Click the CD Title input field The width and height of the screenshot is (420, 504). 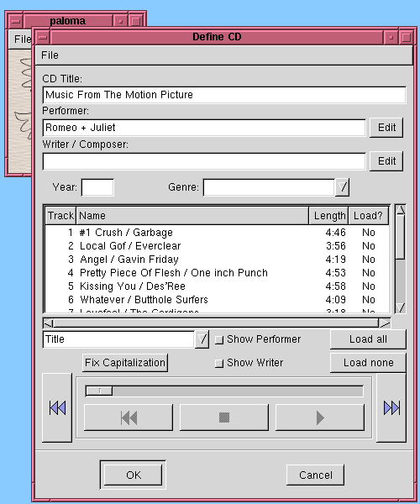pyautogui.click(x=224, y=95)
